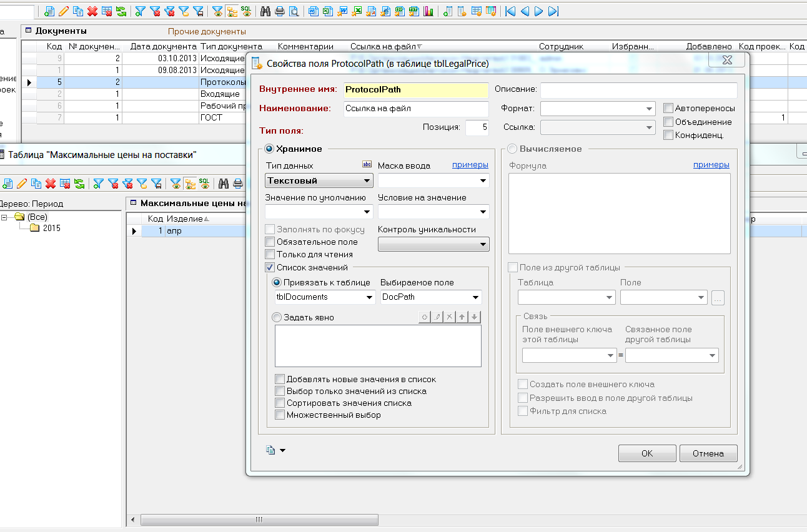
Task: Expand the 'Формат' dropdown list
Action: (x=649, y=109)
